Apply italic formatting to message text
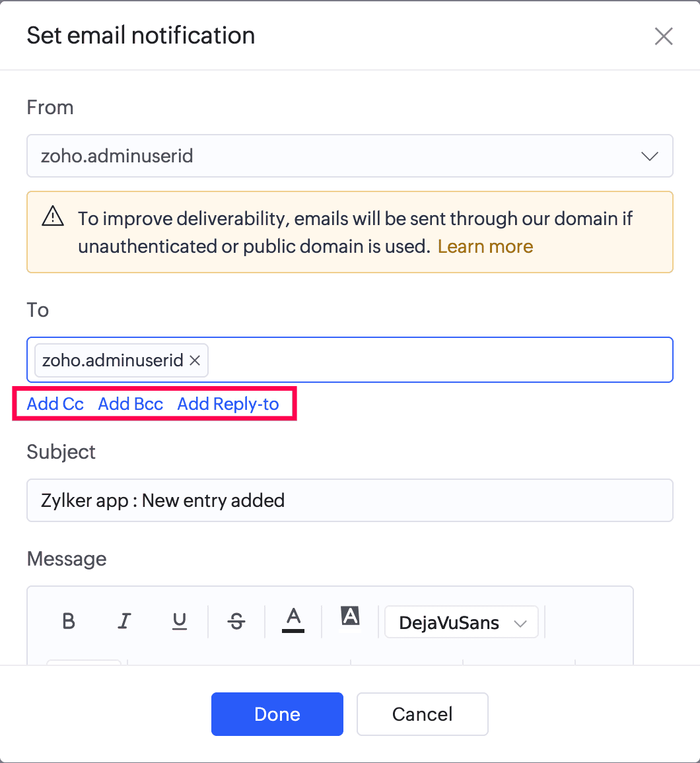The height and width of the screenshot is (763, 700). [124, 621]
